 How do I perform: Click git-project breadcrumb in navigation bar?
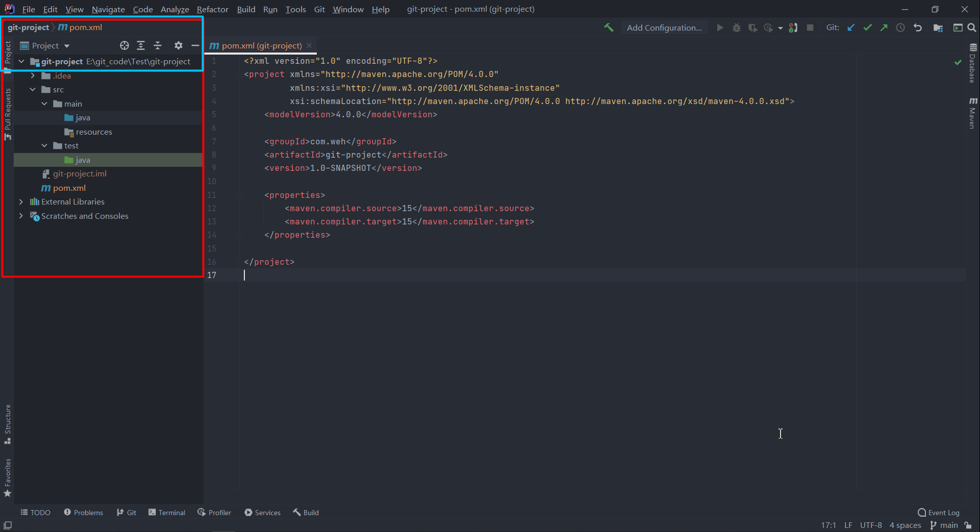[x=29, y=28]
